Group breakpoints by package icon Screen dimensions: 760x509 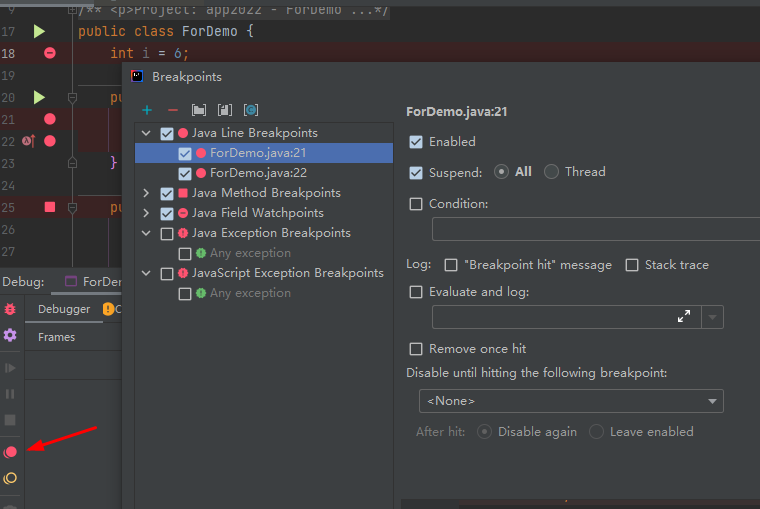tap(199, 111)
